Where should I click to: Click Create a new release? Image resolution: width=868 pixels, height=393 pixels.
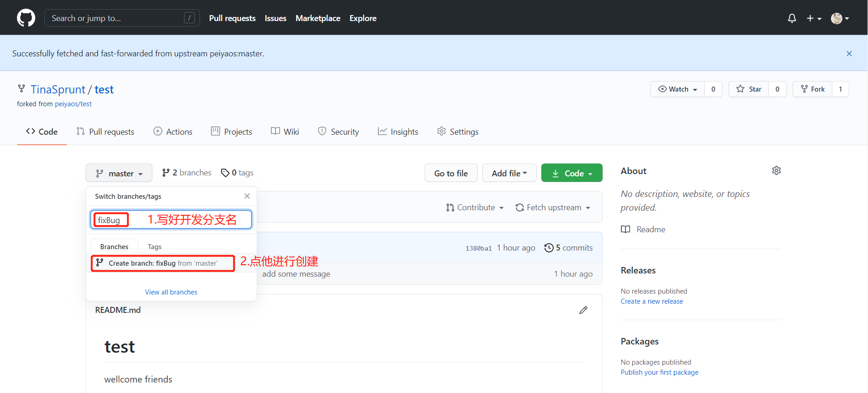(652, 301)
